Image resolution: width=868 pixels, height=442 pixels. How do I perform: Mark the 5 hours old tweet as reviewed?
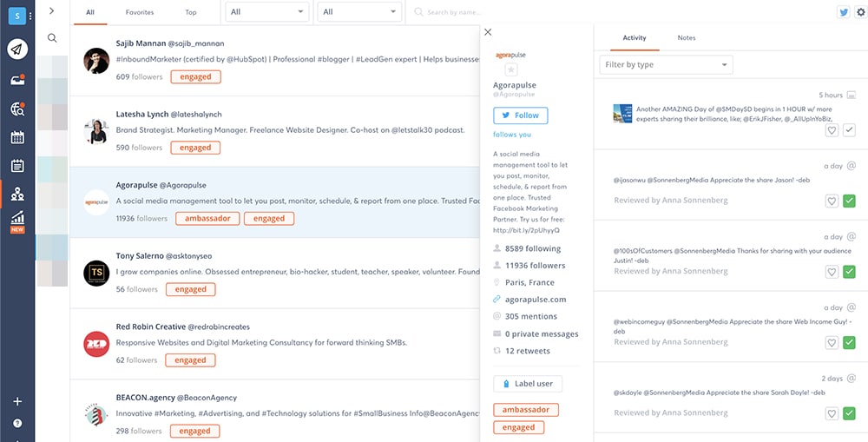[x=849, y=129]
